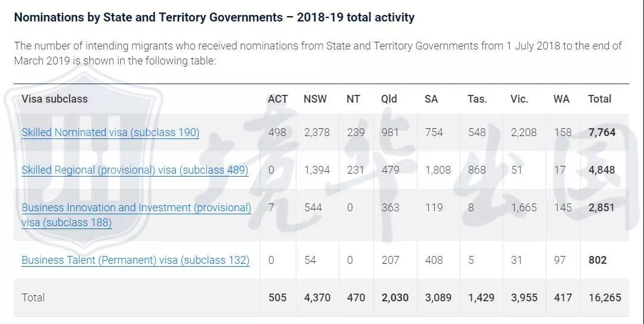The height and width of the screenshot is (324, 644).
Task: Click the Qld column header
Action: click(389, 99)
